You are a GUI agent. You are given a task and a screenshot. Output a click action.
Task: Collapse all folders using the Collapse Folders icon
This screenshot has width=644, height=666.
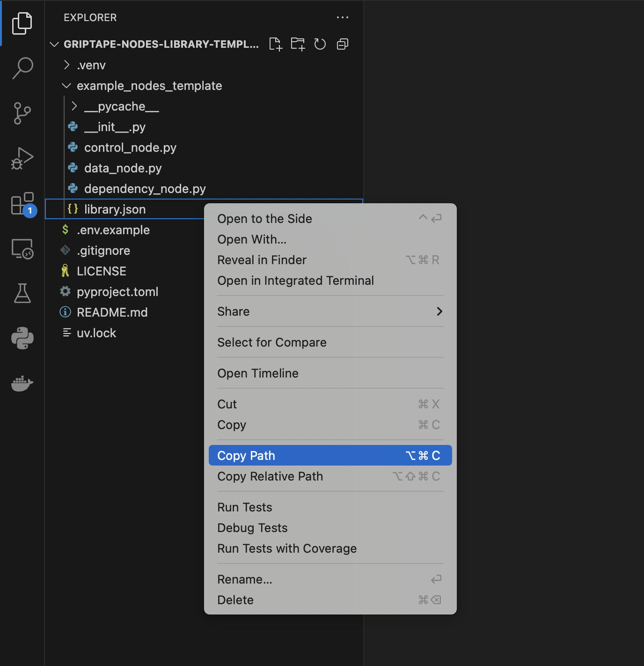tap(342, 44)
